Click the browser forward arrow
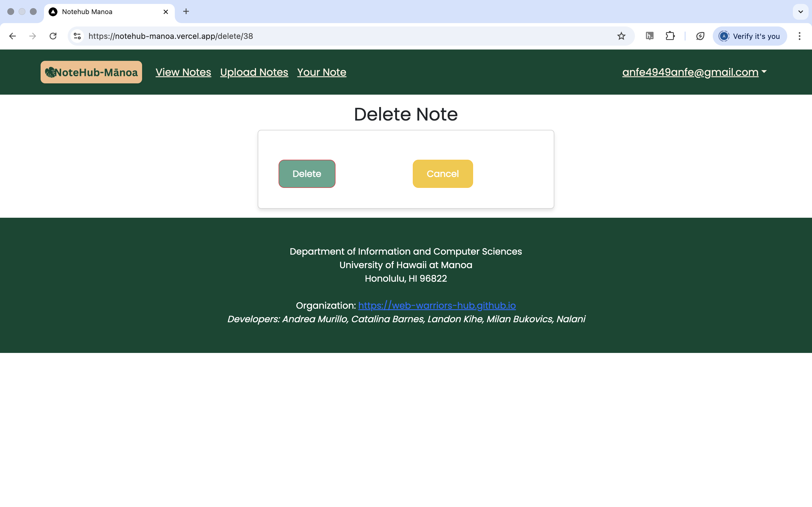 click(x=32, y=36)
